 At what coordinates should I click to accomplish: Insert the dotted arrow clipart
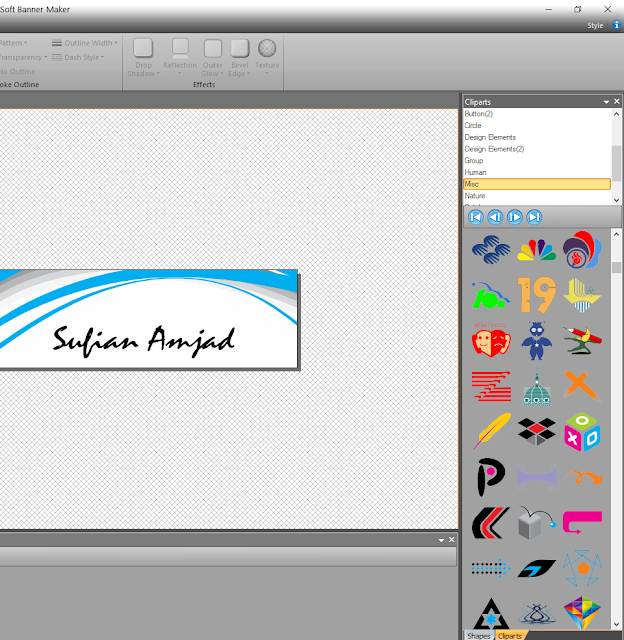click(x=491, y=568)
